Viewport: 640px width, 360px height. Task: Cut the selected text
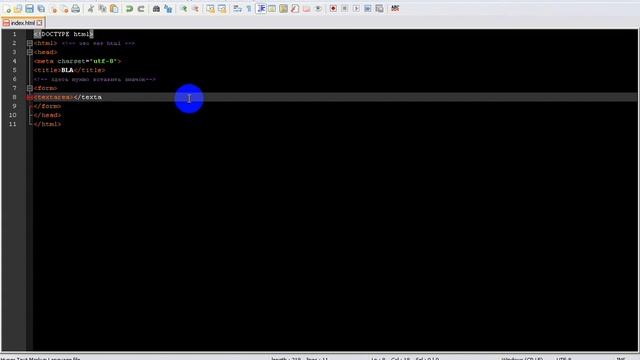[91, 9]
